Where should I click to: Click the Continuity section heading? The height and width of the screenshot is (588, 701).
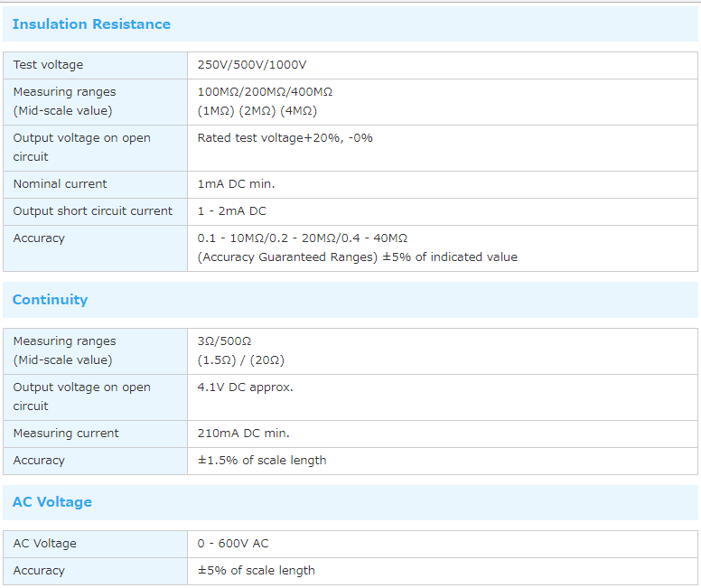pyautogui.click(x=50, y=300)
